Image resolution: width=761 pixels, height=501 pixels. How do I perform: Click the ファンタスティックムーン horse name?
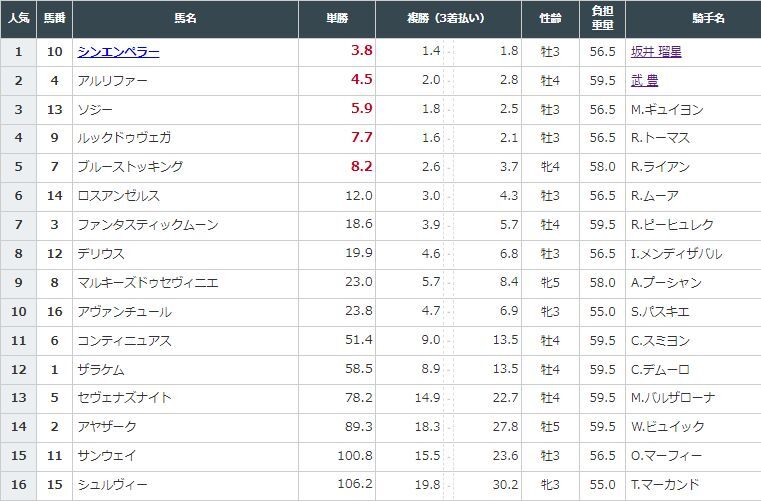point(148,225)
